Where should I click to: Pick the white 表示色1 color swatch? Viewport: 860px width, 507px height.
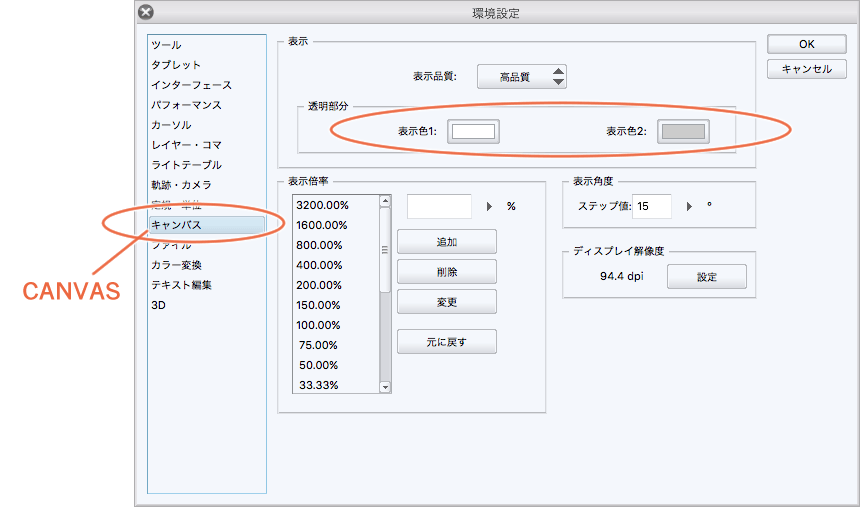tap(474, 131)
